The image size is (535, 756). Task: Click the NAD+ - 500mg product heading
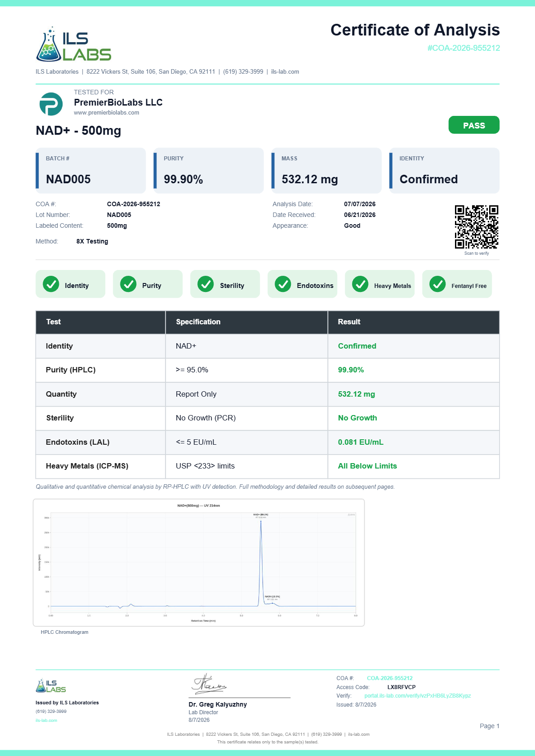(x=79, y=131)
